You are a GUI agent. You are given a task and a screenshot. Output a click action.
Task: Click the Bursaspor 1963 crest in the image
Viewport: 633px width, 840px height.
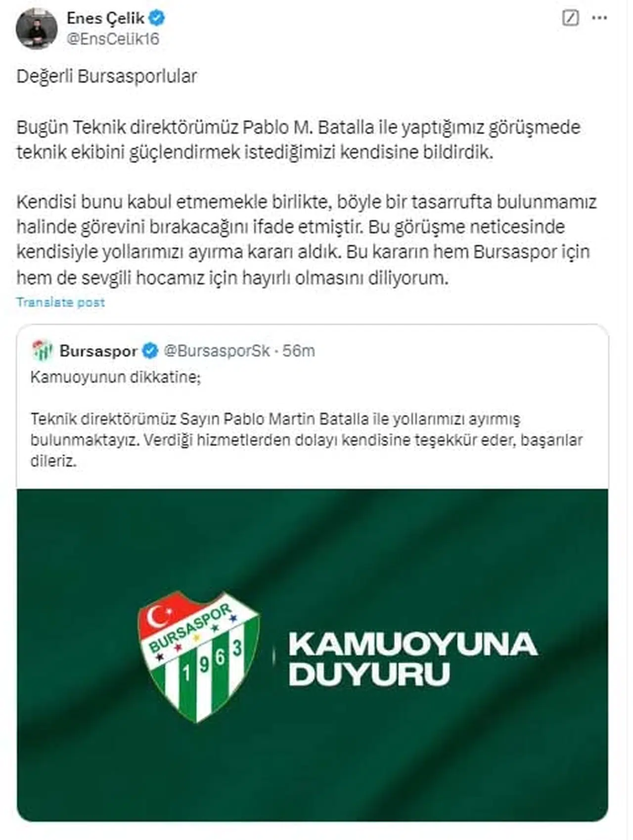[x=199, y=657]
